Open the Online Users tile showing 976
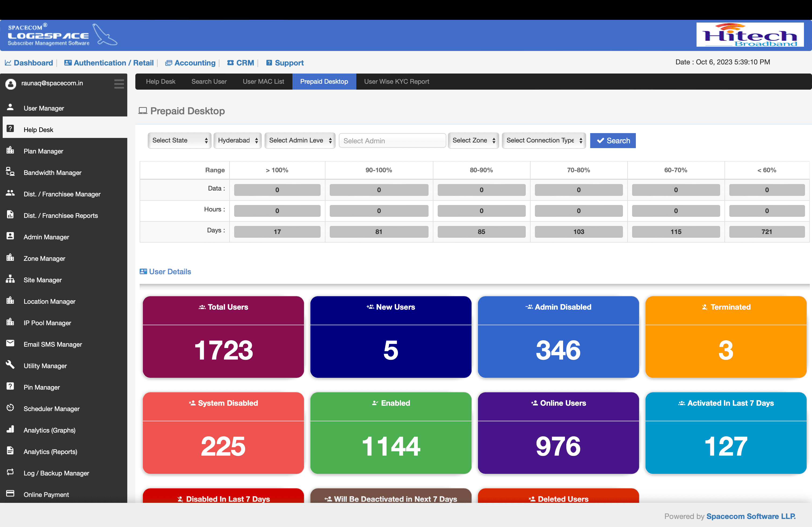The image size is (812, 527). pyautogui.click(x=558, y=433)
